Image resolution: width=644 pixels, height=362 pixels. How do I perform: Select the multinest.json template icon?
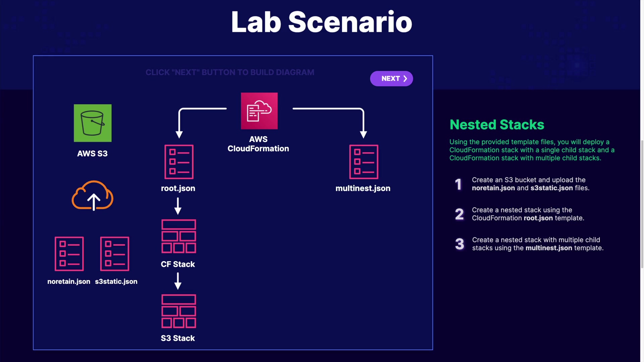pyautogui.click(x=364, y=162)
